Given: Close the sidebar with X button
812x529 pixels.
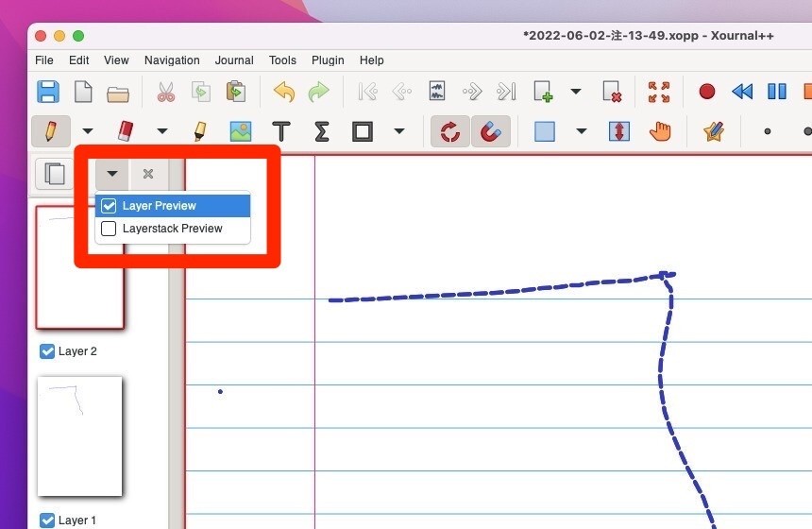Looking at the screenshot, I should coord(148,174).
